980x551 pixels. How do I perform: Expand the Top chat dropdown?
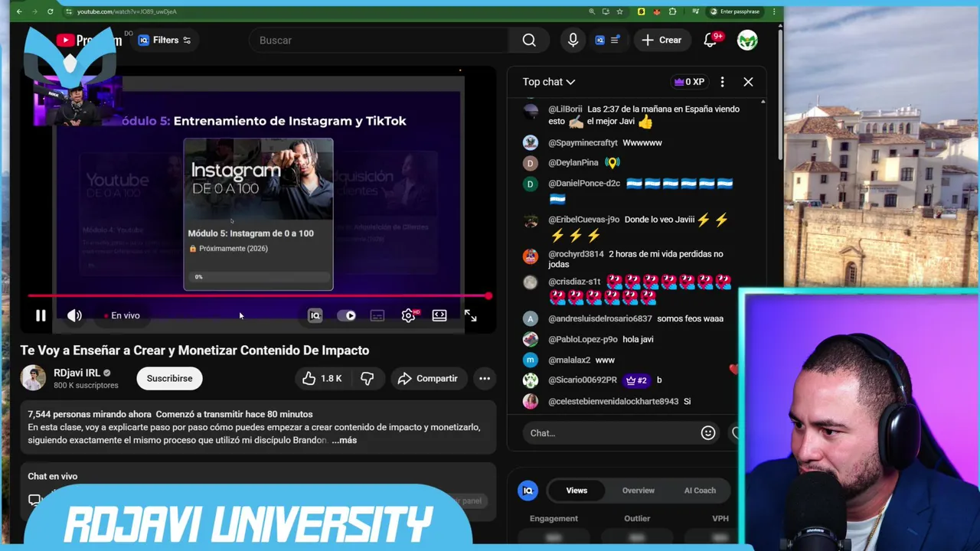tap(548, 82)
